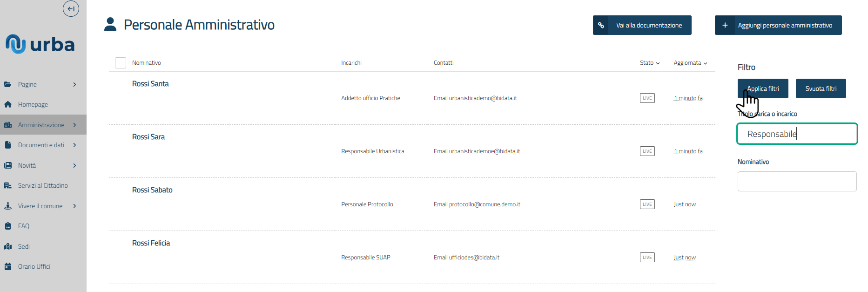Click Aggiungi personale amministrativo button

pos(778,25)
